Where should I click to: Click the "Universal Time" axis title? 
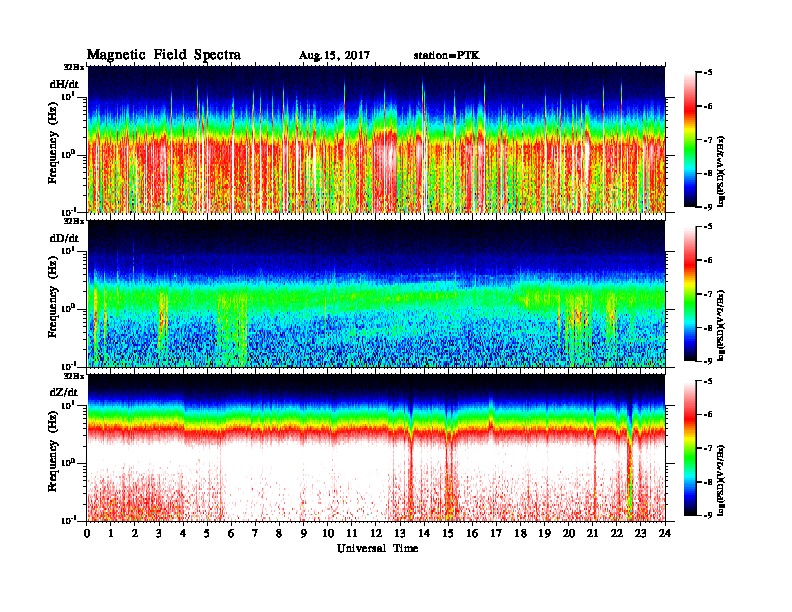pyautogui.click(x=377, y=548)
